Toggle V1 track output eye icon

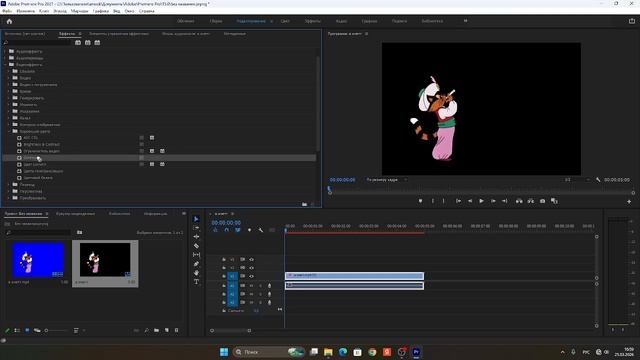click(251, 276)
